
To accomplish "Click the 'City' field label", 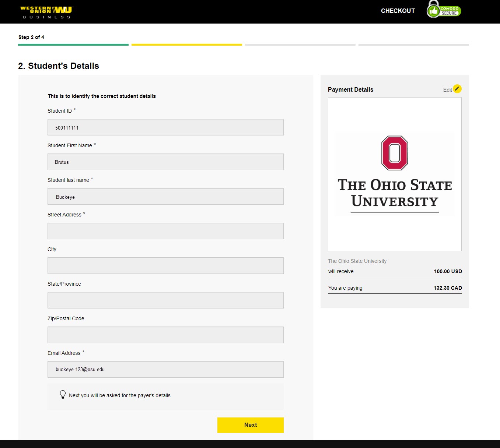I will [52, 249].
